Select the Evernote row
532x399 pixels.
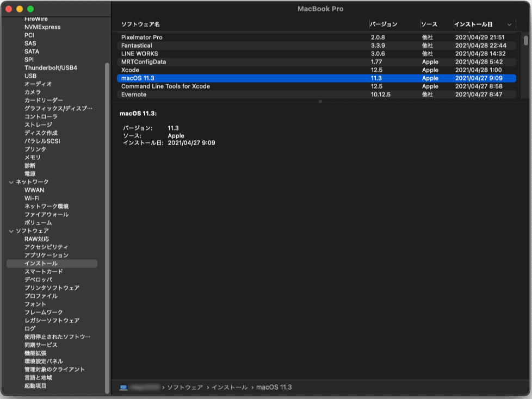tap(316, 94)
